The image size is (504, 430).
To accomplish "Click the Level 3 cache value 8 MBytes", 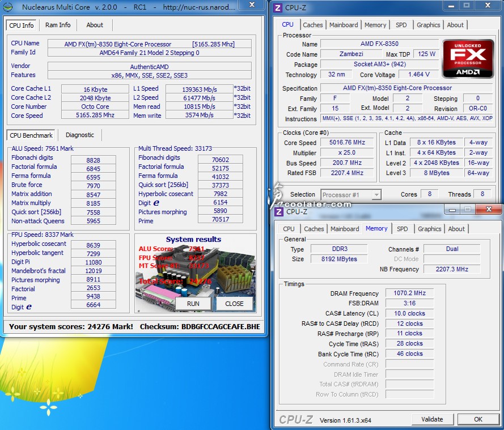I will pyautogui.click(x=437, y=173).
